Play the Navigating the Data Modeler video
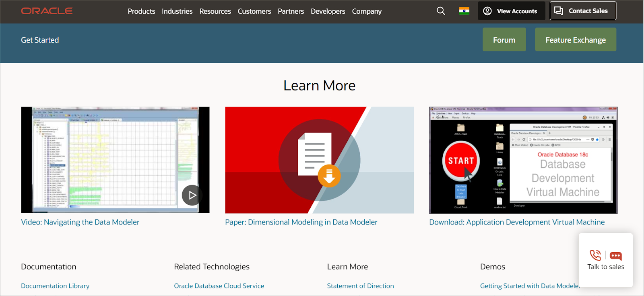The height and width of the screenshot is (296, 644). (192, 195)
